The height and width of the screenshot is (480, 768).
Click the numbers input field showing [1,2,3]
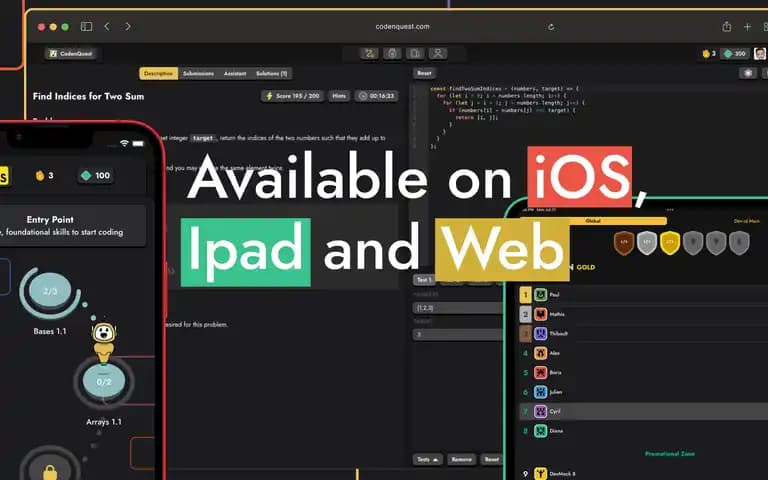click(458, 308)
